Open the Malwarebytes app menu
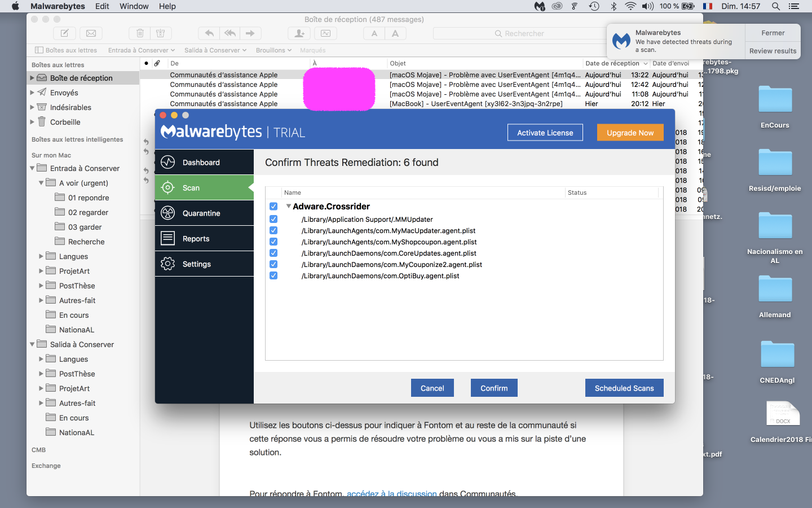The image size is (812, 508). click(58, 6)
